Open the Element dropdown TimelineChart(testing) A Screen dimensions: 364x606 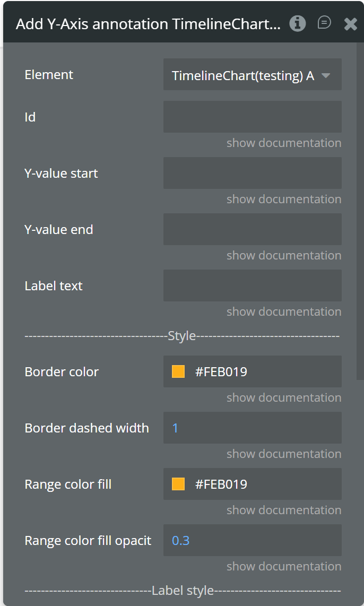tap(252, 75)
